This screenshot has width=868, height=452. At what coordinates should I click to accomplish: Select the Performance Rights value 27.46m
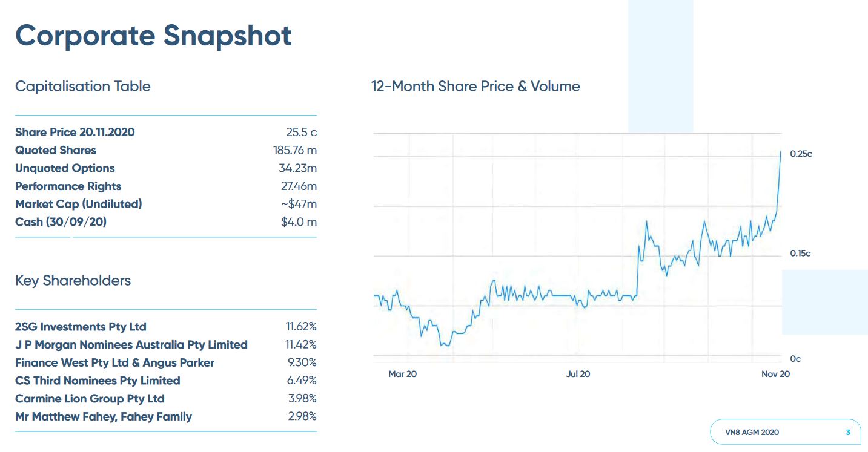pyautogui.click(x=299, y=186)
